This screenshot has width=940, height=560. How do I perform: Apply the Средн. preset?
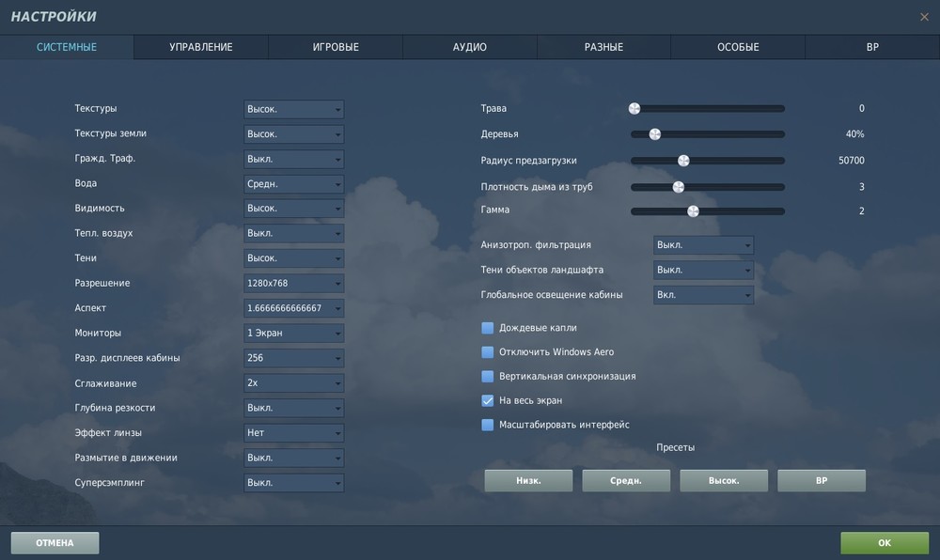click(x=626, y=480)
